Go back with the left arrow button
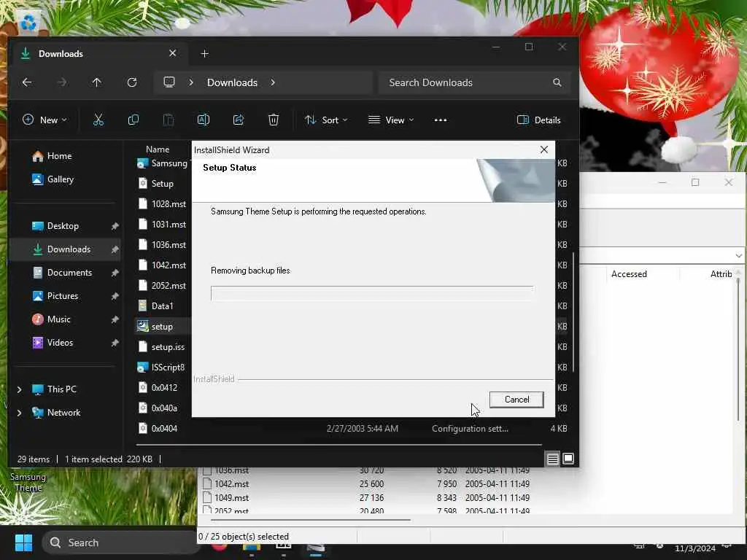747x560 pixels. (x=27, y=82)
